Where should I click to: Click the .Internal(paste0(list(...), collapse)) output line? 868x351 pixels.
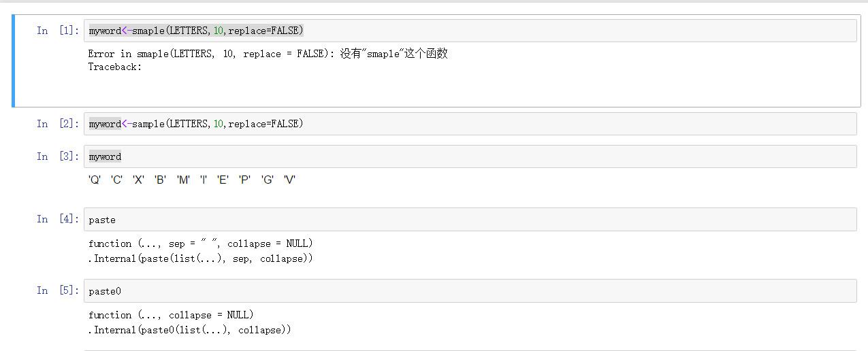pyautogui.click(x=189, y=330)
